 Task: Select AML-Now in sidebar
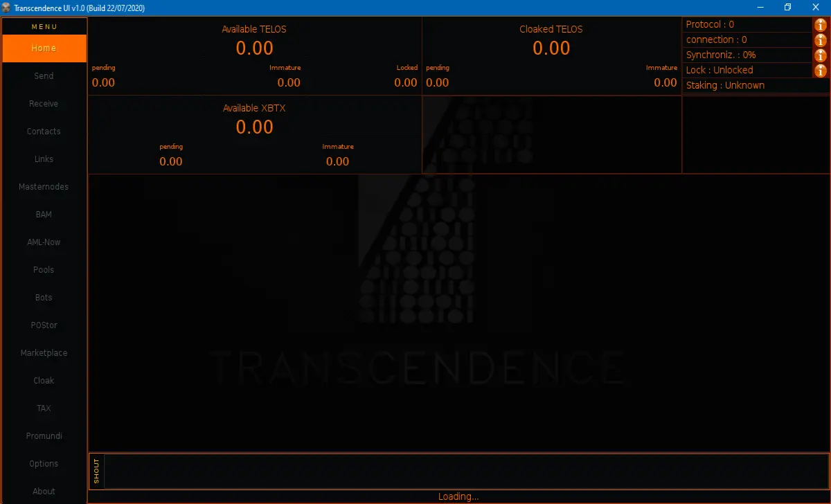point(44,242)
